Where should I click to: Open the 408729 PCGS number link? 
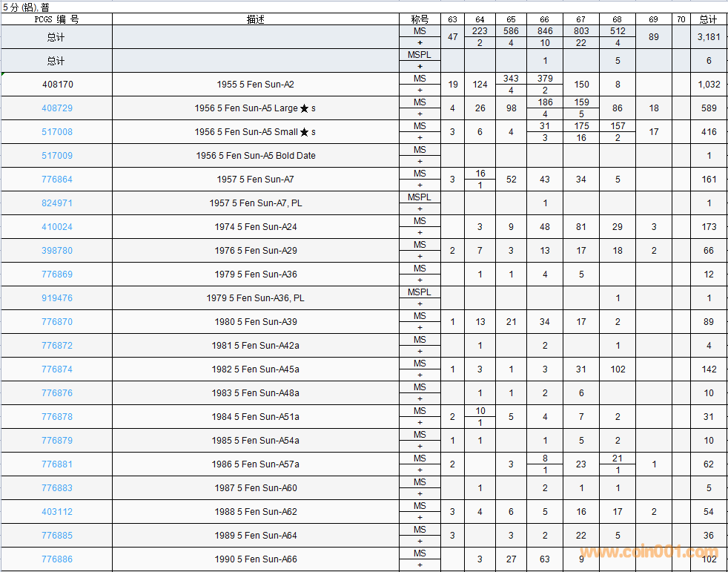[57, 108]
